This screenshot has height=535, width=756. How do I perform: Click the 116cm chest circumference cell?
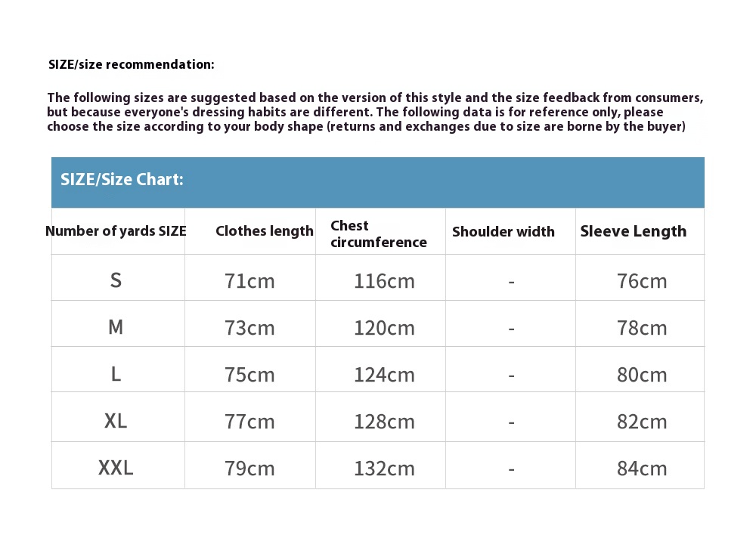pyautogui.click(x=384, y=281)
